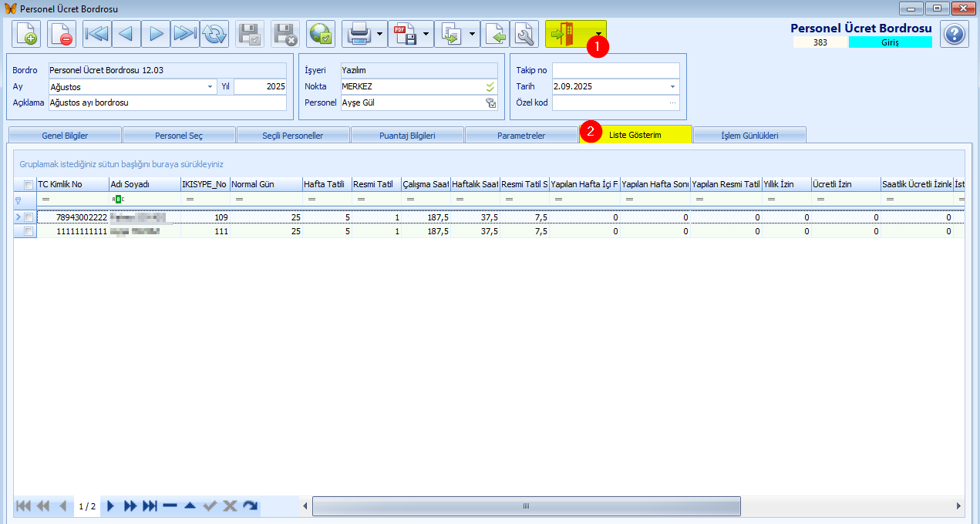Screen dimensions: 980x524
Task: Delete the current bordro record
Action: pyautogui.click(x=61, y=34)
